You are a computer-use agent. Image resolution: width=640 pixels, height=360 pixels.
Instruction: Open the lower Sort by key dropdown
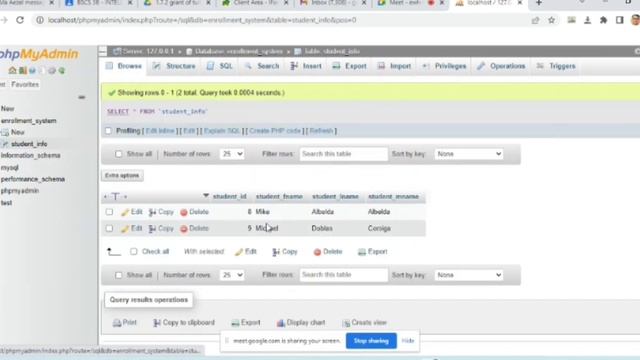pos(469,275)
